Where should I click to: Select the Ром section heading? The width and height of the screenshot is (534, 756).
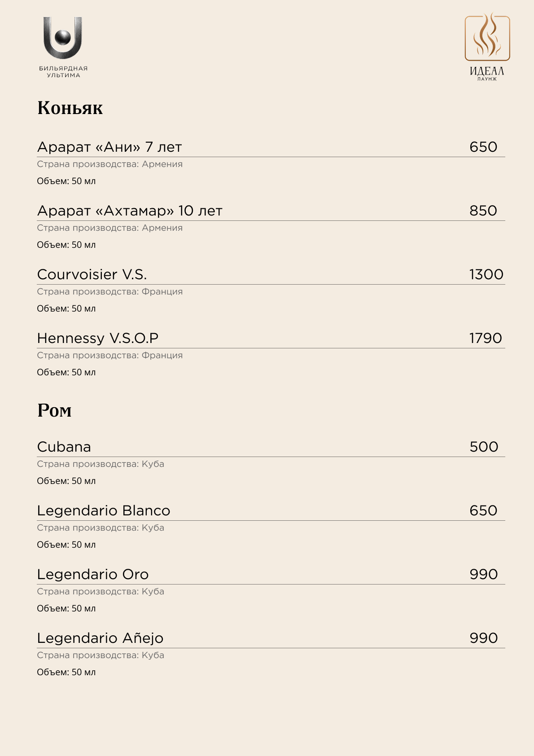pos(54,410)
